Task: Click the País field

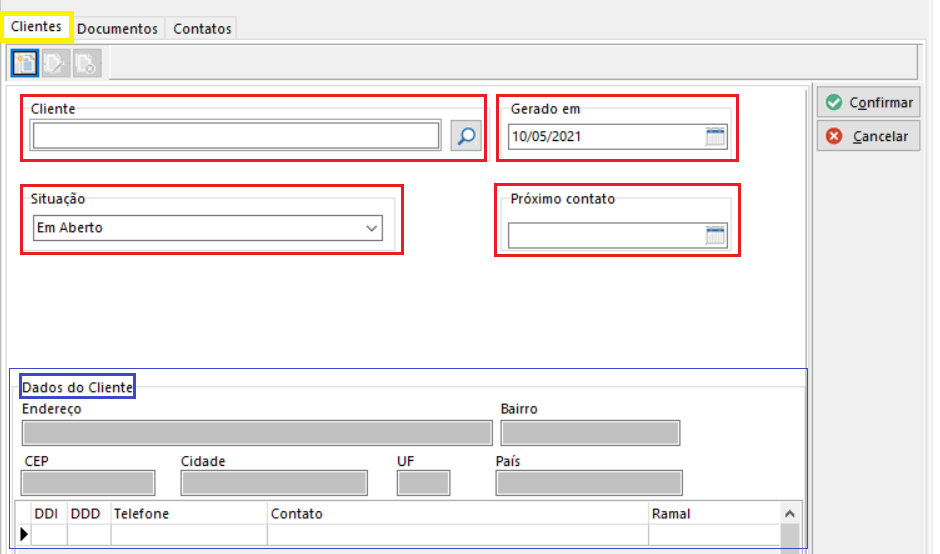Action: tap(589, 483)
